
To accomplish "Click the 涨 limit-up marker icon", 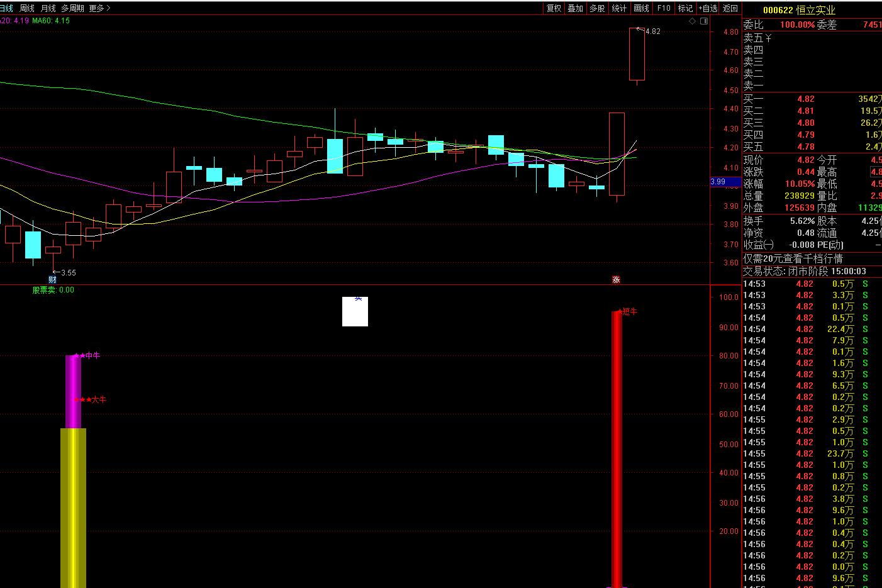I will pos(616,280).
